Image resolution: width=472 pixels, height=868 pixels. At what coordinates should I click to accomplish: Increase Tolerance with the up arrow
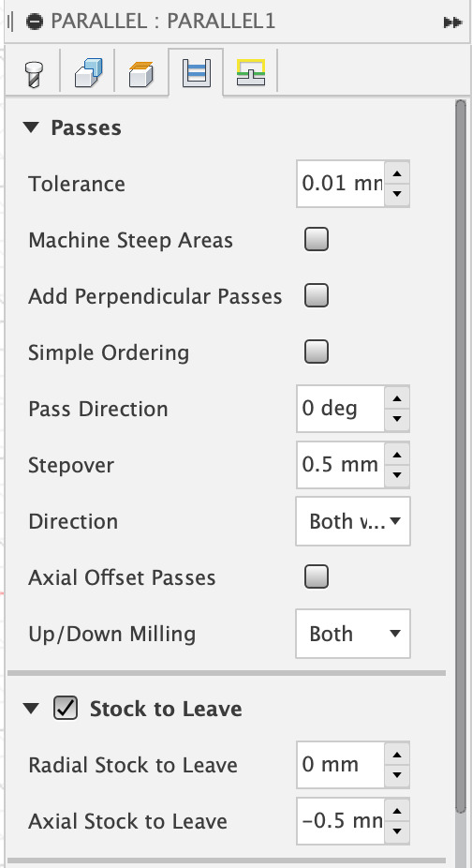point(397,173)
